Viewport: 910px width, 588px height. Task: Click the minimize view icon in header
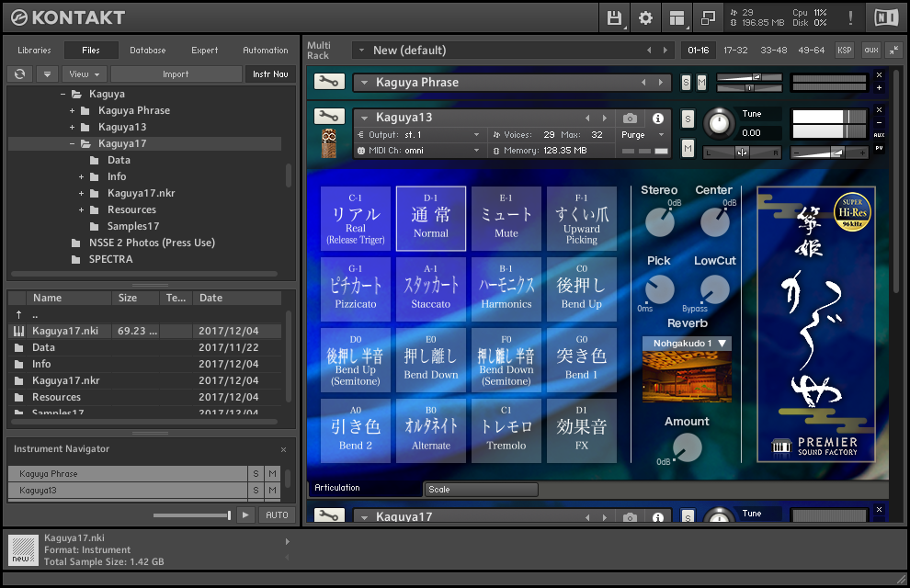[708, 18]
